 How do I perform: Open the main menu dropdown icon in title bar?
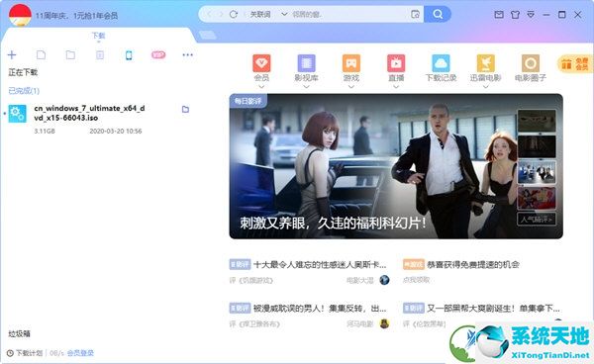coord(531,15)
